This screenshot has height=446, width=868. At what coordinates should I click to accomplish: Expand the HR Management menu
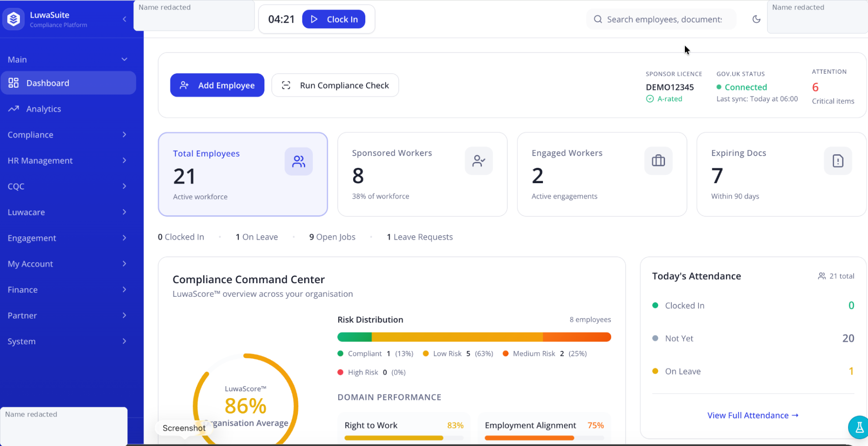[x=68, y=161]
